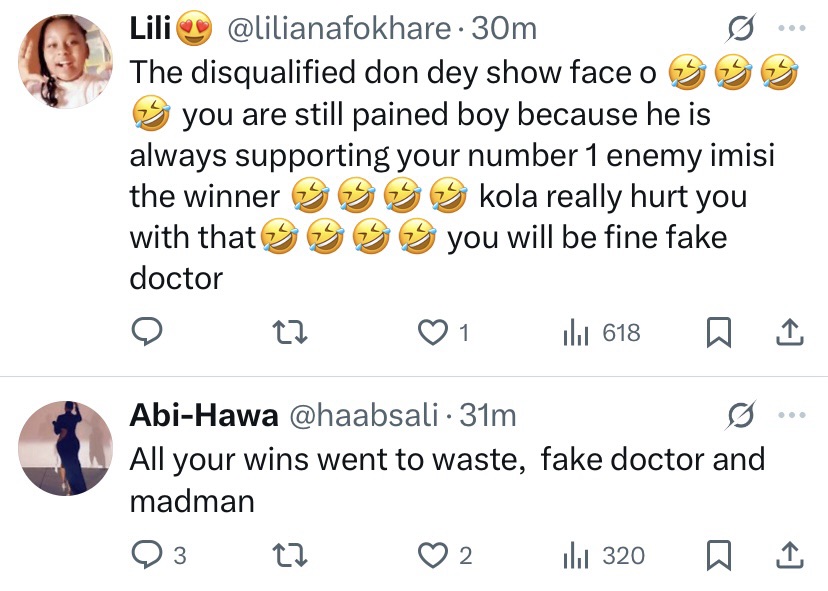The image size is (828, 591).
Task: Share Abi-Hawa's tweet
Action: tap(788, 555)
